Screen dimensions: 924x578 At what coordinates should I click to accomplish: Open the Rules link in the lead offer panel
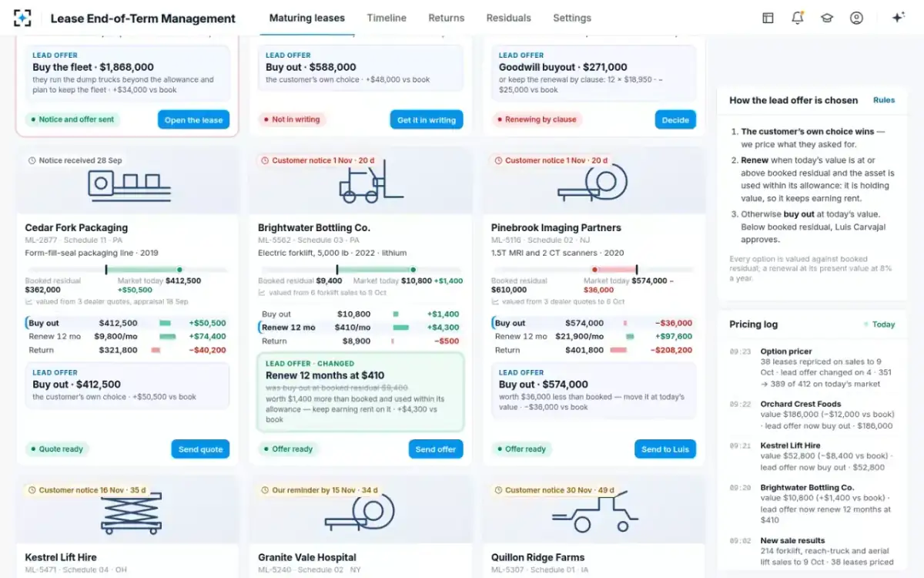[x=884, y=100]
